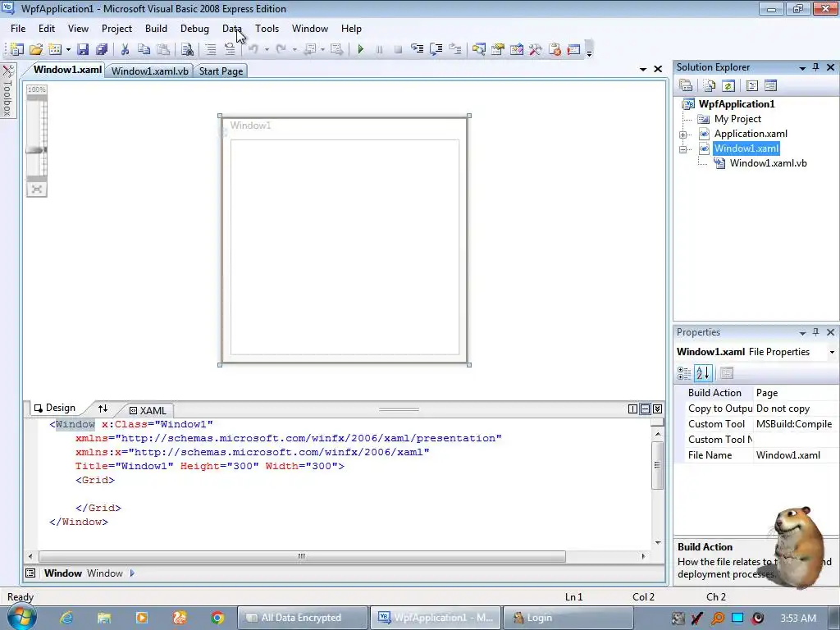This screenshot has width=840, height=630.
Task: Click the Save All icon
Action: [102, 50]
